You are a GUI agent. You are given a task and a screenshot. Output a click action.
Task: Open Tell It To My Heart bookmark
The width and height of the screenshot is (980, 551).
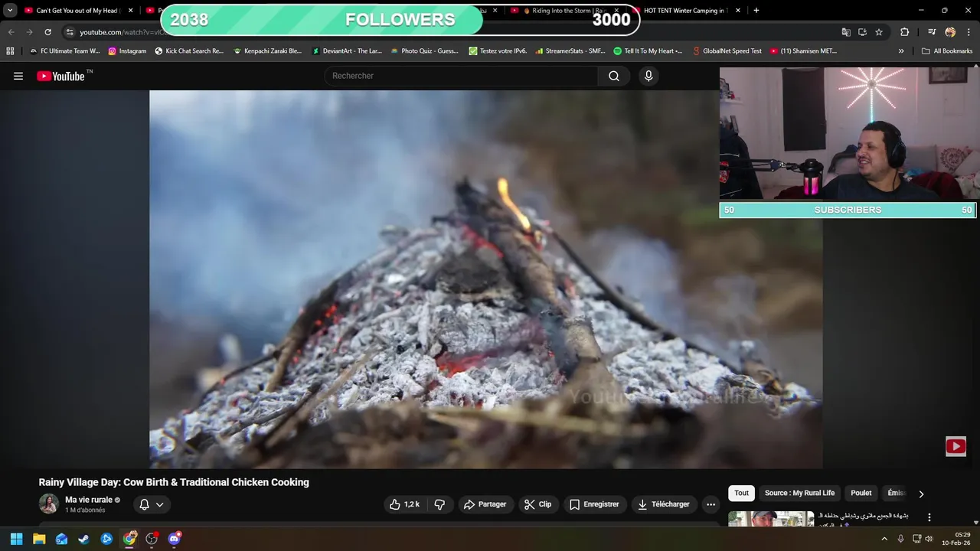[648, 51]
